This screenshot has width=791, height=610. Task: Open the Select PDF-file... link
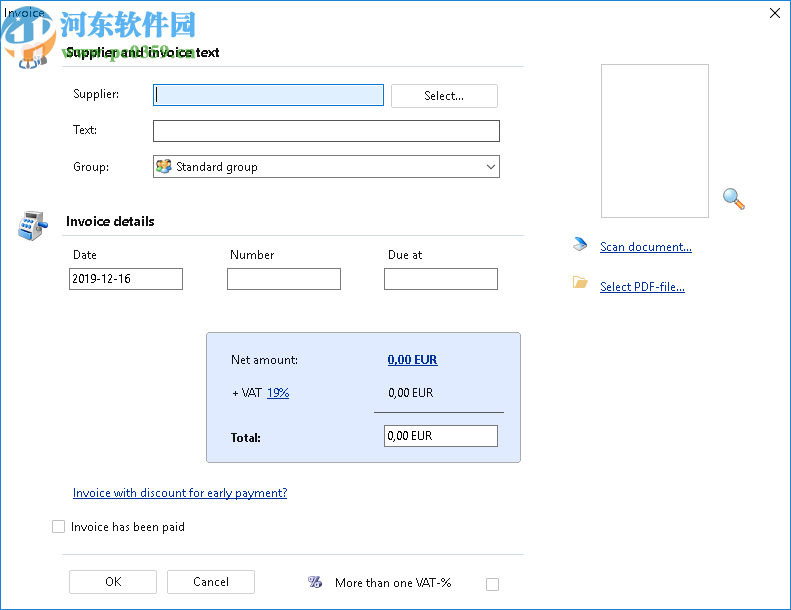coord(642,287)
